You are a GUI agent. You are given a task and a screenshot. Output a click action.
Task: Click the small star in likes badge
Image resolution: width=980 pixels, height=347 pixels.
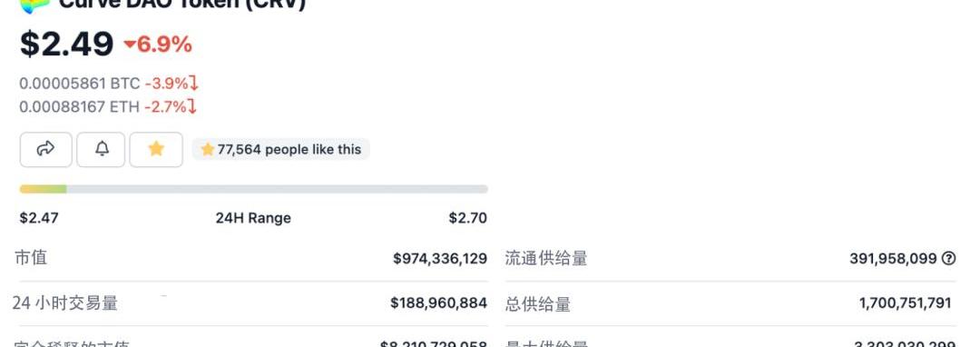pyautogui.click(x=208, y=150)
